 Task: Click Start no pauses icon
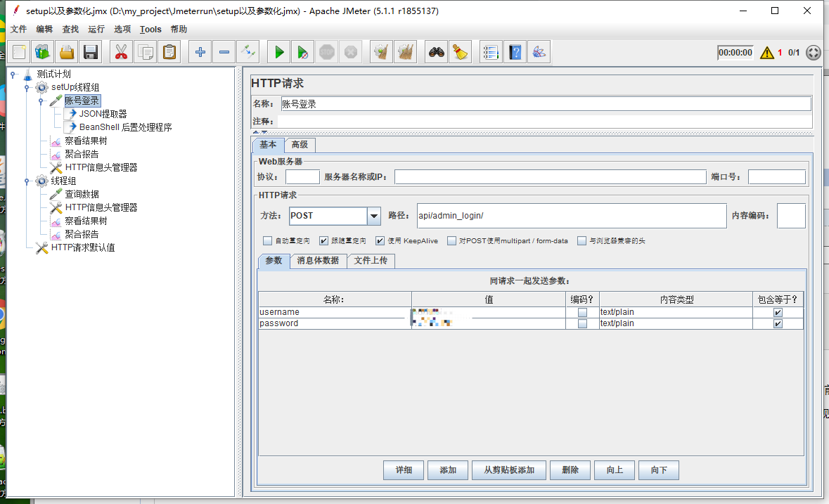(302, 52)
